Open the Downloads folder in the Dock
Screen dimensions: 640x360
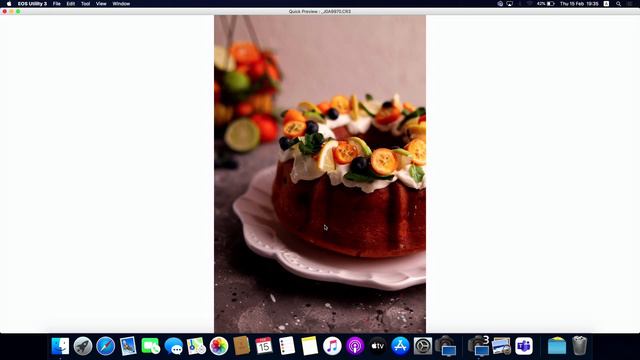tap(557, 346)
